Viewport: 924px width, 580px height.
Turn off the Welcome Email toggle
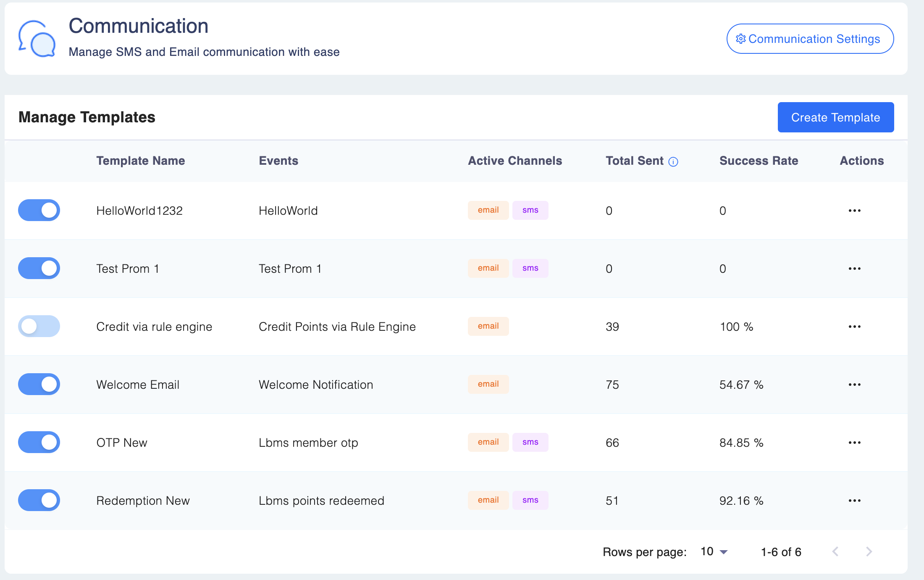pos(39,384)
